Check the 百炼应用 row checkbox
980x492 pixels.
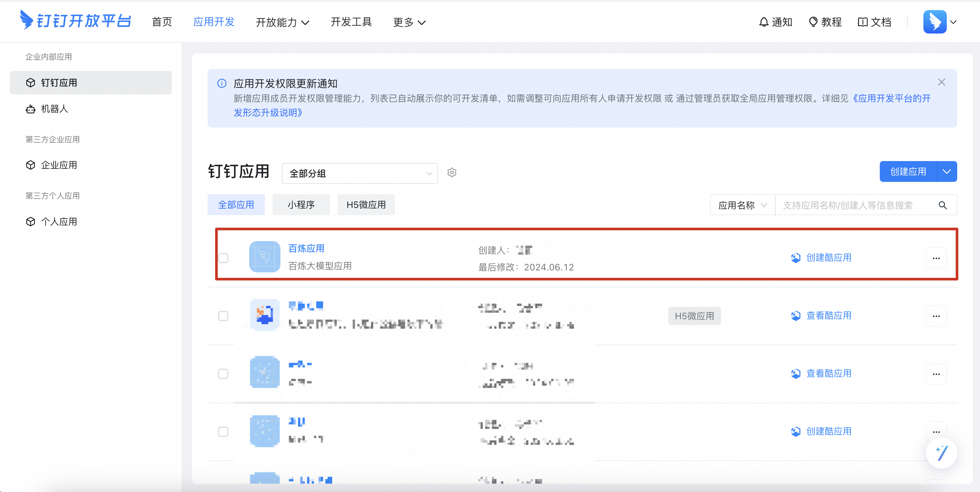pos(223,258)
